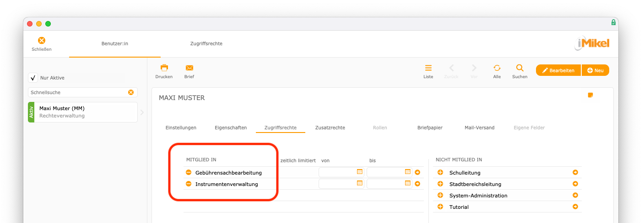Select the Gebührensachbearbeitung text
644x223 pixels.
pos(228,173)
